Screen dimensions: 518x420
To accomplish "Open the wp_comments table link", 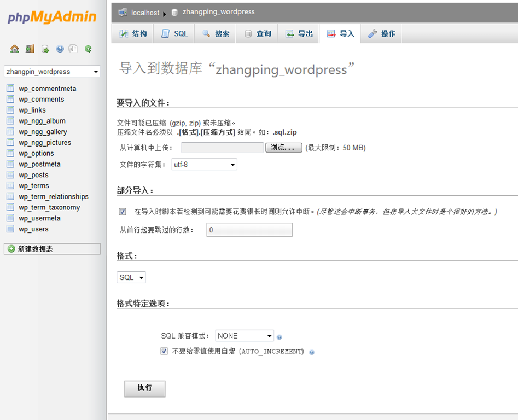I will (x=42, y=100).
